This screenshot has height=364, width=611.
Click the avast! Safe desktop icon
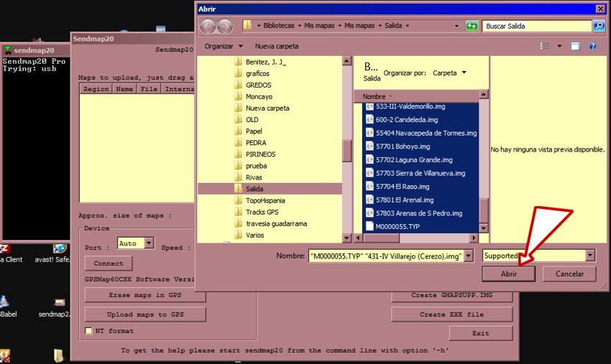pos(59,248)
